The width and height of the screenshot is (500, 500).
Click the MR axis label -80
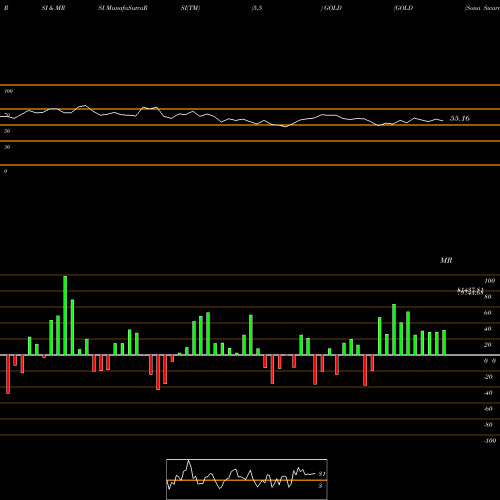pyautogui.click(x=488, y=425)
